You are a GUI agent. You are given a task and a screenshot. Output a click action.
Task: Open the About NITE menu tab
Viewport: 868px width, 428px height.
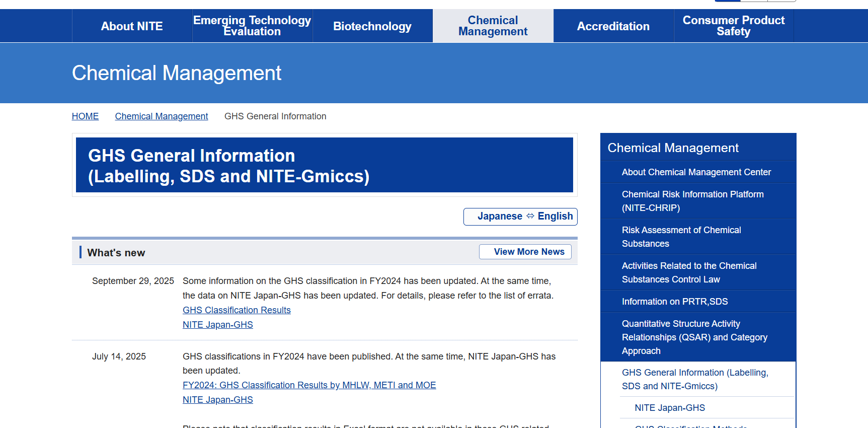pos(132,26)
